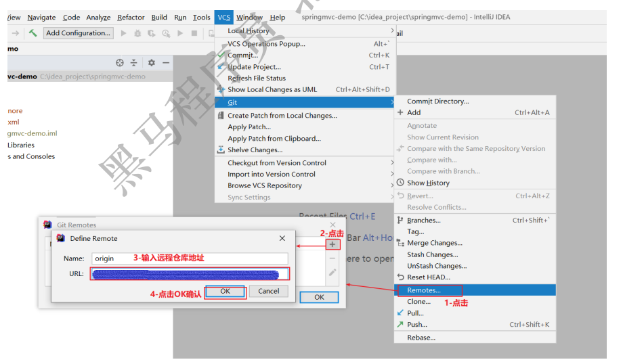
Task: Click Cancel in Define Remote dialog
Action: (x=269, y=292)
